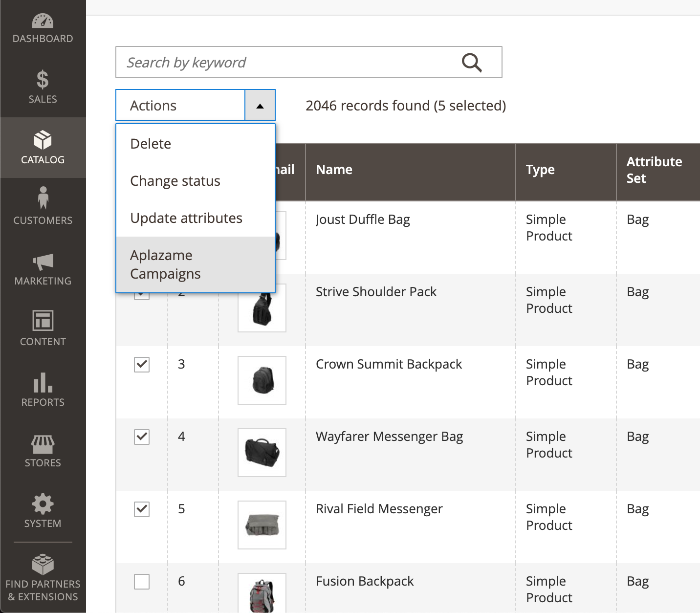Uncheck the Crown Summit Backpack row checkbox
Image resolution: width=700 pixels, height=613 pixels.
coord(142,364)
